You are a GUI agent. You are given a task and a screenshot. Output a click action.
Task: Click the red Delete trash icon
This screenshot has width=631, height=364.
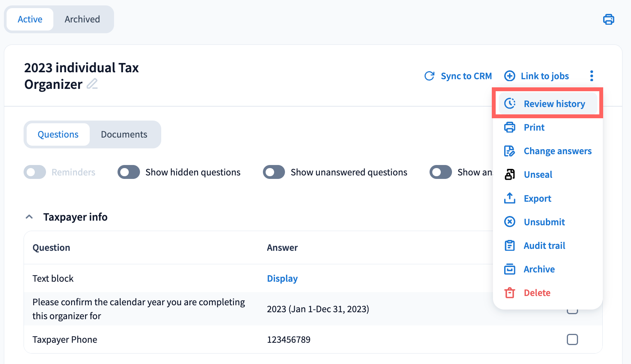click(x=510, y=293)
